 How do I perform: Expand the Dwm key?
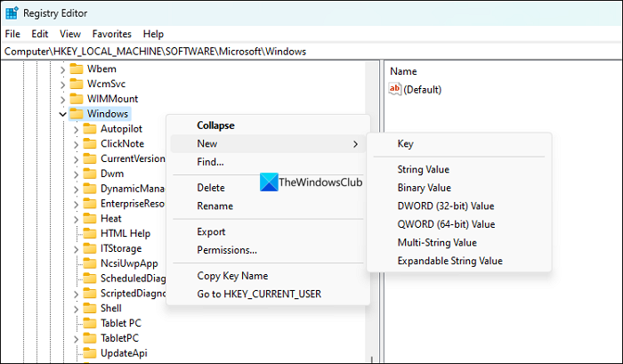click(x=76, y=174)
